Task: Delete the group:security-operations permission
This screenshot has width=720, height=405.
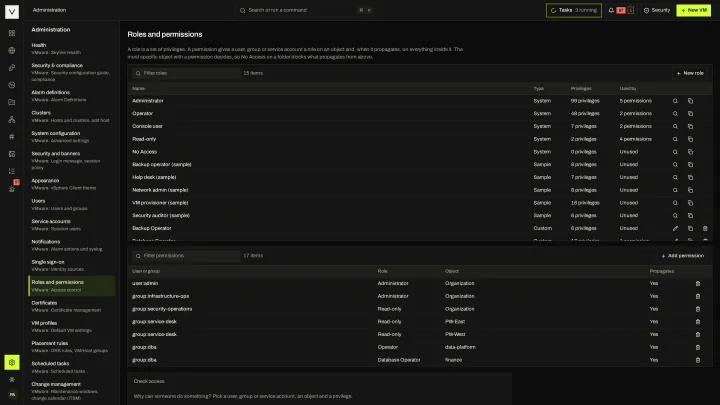Action: click(x=698, y=309)
